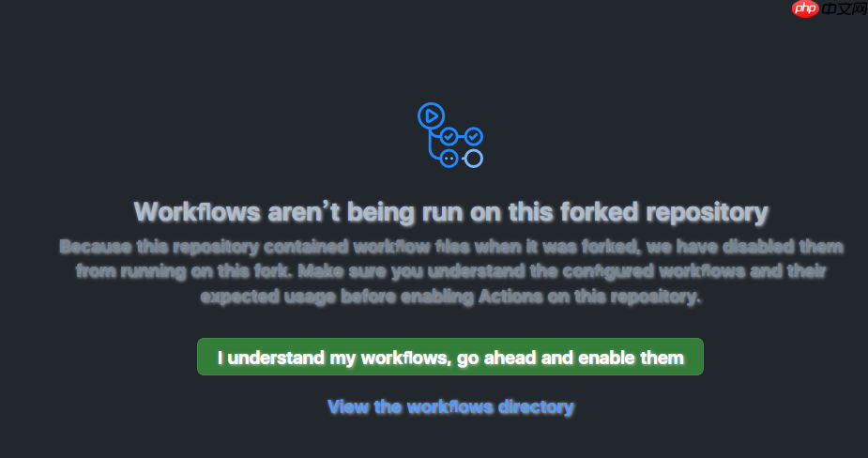Click the heading about workflows not being run
The width and height of the screenshot is (868, 458).
click(x=450, y=212)
